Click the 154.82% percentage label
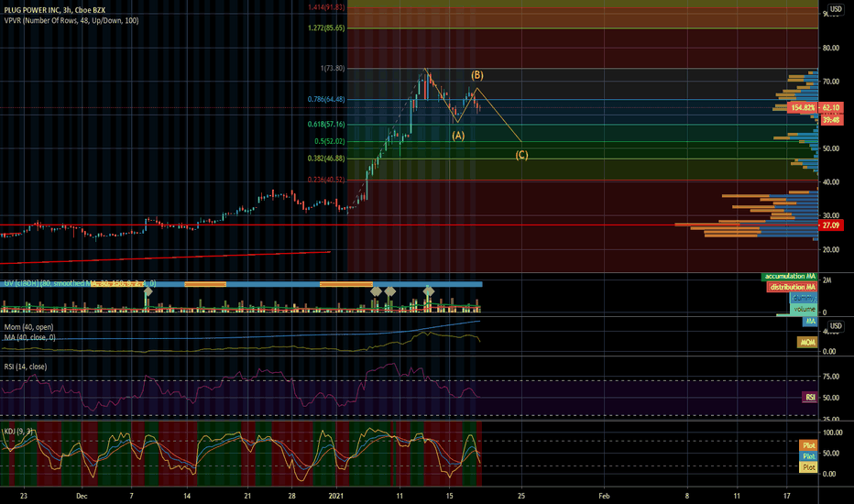Viewport: 854px width, 504px height. (803, 108)
